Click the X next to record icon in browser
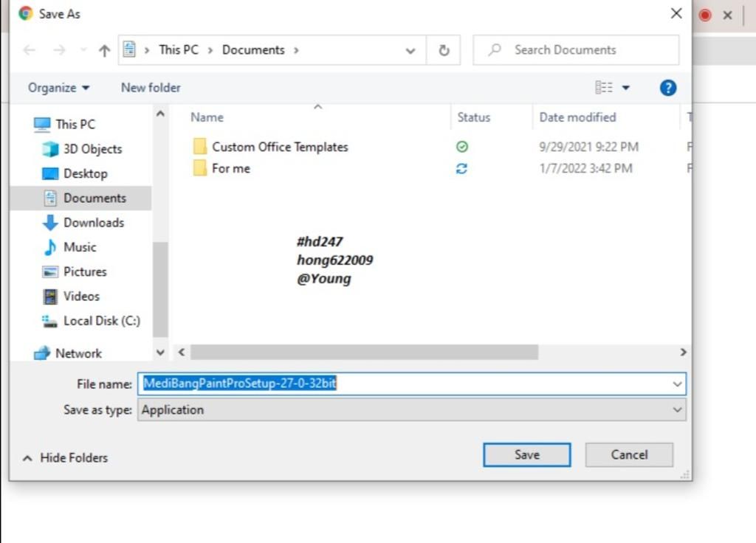756x543 pixels. coord(727,15)
